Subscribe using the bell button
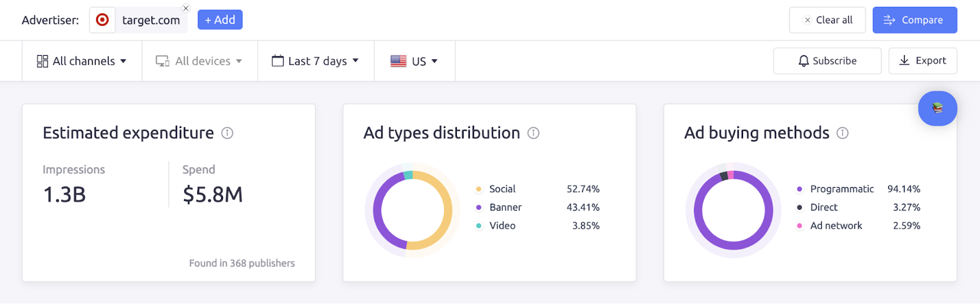980x304 pixels. pos(827,61)
